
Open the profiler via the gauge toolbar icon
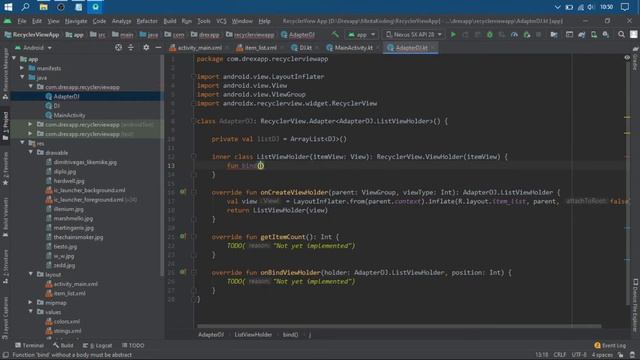click(x=514, y=35)
